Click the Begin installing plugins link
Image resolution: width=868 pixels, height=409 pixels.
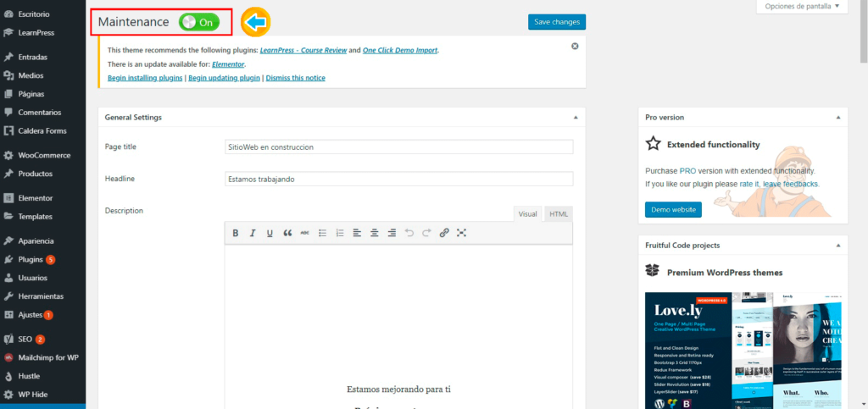[145, 78]
